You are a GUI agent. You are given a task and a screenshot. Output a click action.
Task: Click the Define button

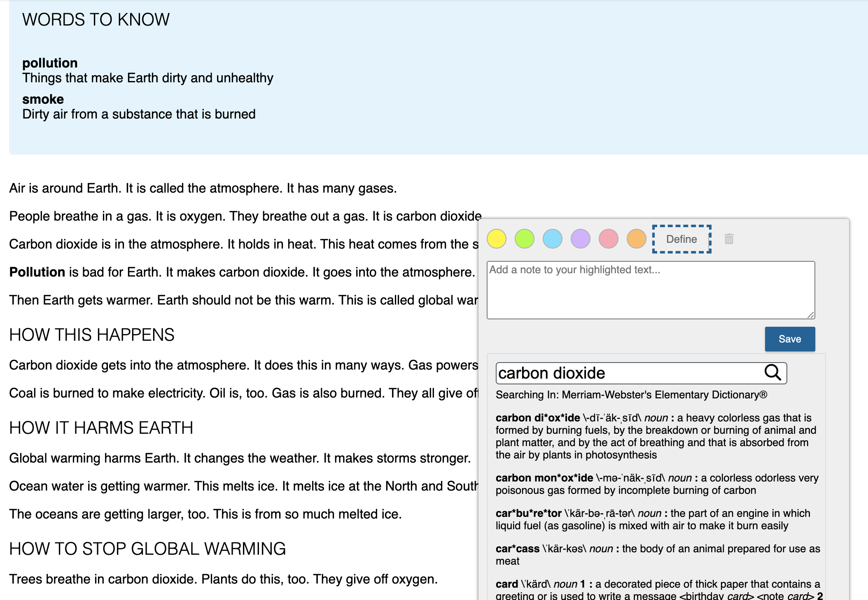click(x=682, y=239)
